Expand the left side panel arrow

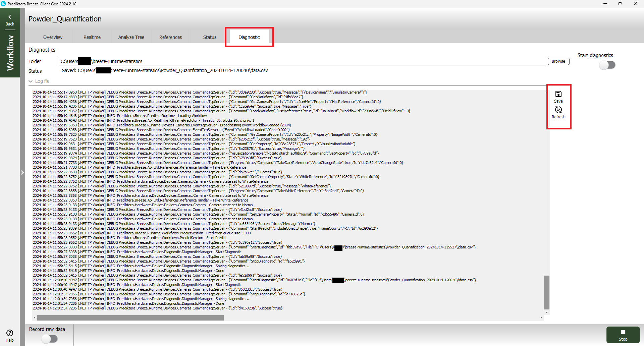tap(22, 172)
